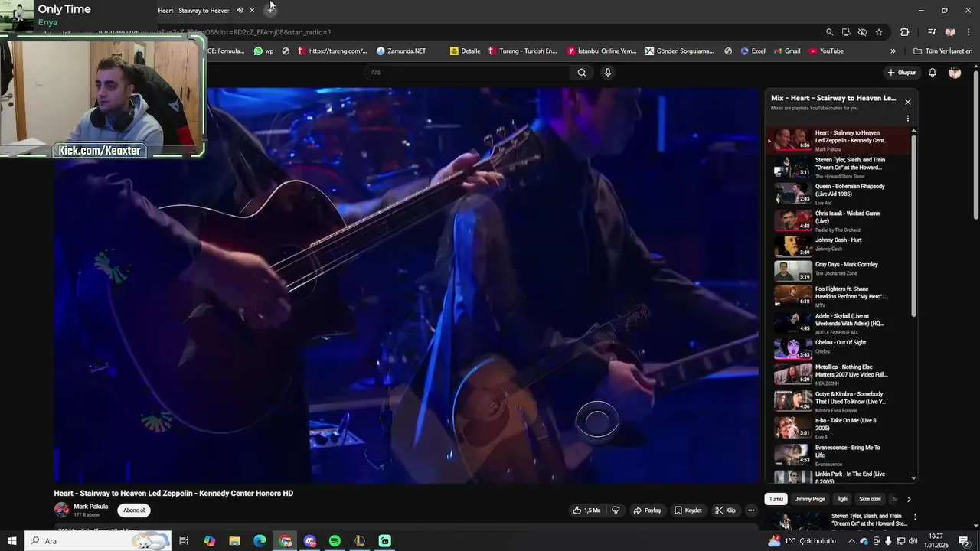Click Gotye Somebody That I Used title
Image resolution: width=980 pixels, height=551 pixels.
(850, 397)
